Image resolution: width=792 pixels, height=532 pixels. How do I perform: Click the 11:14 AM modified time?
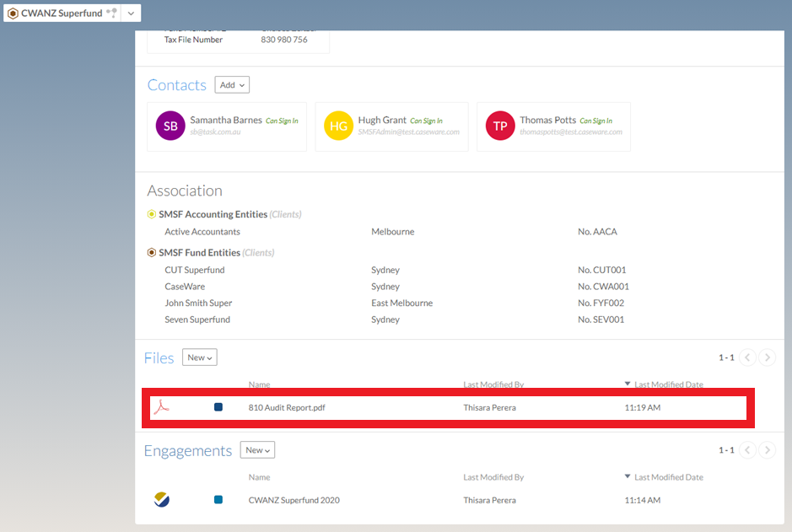pos(642,500)
